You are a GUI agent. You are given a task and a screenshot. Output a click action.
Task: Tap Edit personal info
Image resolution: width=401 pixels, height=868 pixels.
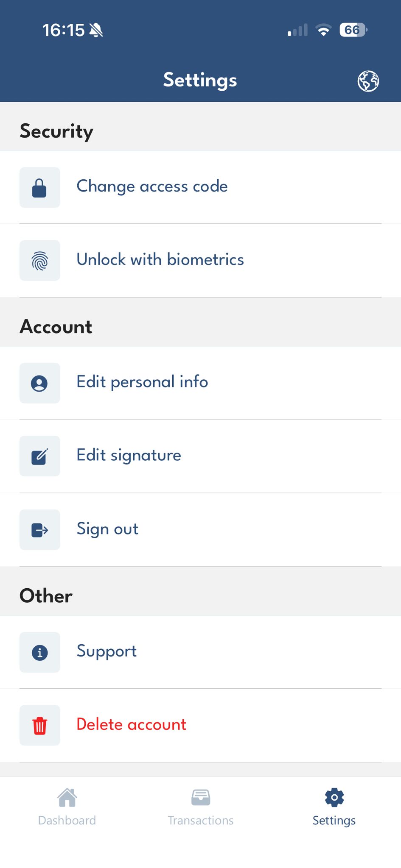(x=142, y=383)
